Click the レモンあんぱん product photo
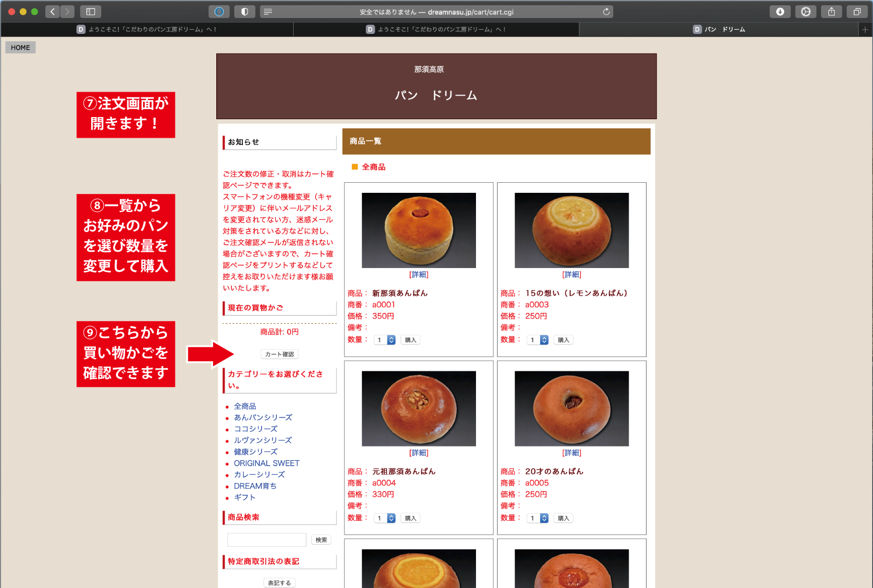873x588 pixels. pyautogui.click(x=572, y=230)
